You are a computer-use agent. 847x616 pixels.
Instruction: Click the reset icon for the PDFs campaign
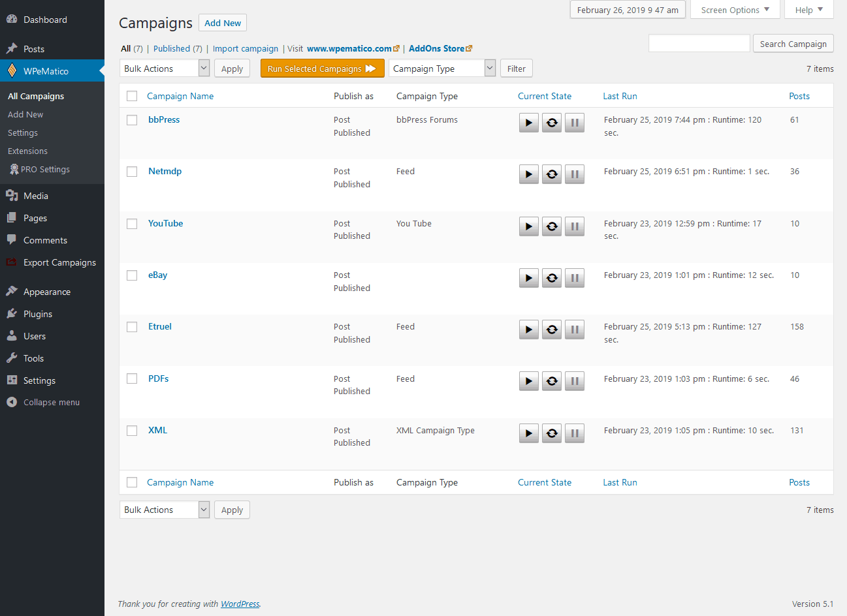tap(551, 380)
